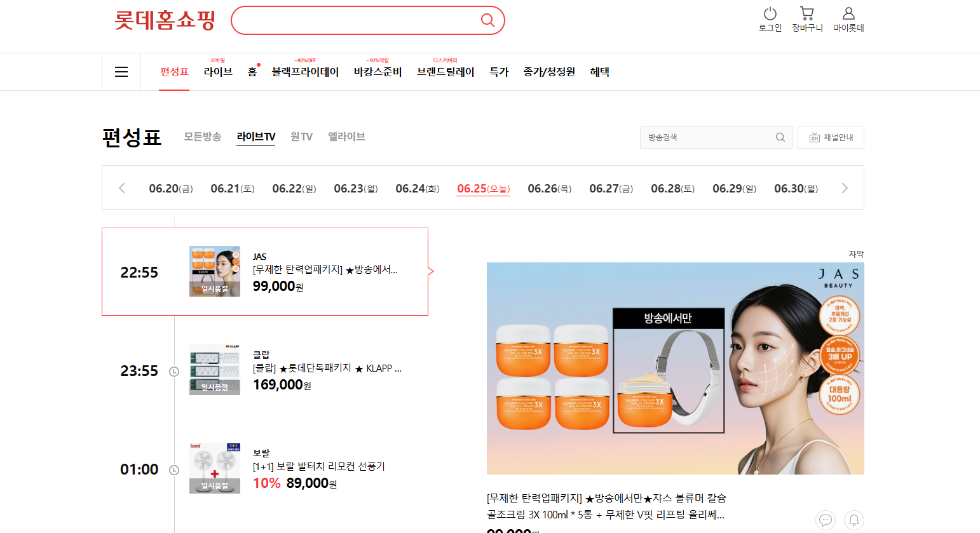Click the chat bubble icon under banner
Image resolution: width=980 pixels, height=533 pixels.
click(x=826, y=520)
